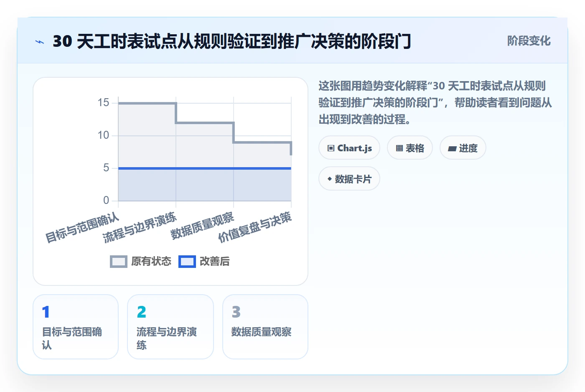Open step card 3 数据质量观察
Image resolution: width=585 pixels, height=392 pixels.
[265, 327]
